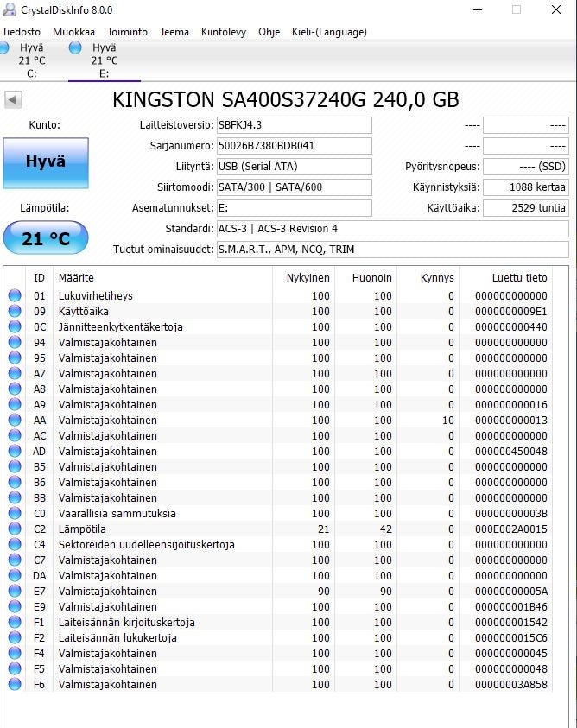This screenshot has height=728, width=577.
Task: Open the Muokkaa menu
Action: (74, 32)
